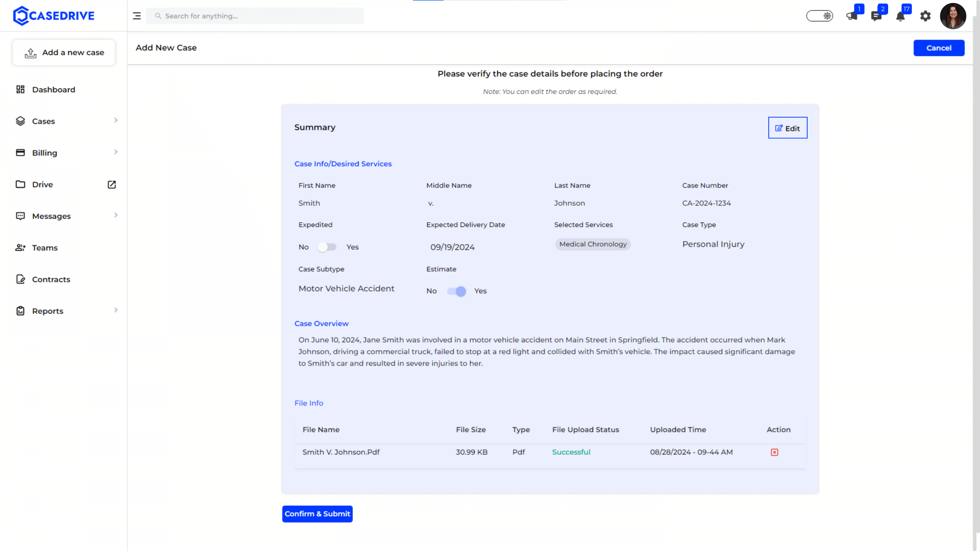This screenshot has width=980, height=551.
Task: Toggle the dark mode theme switch
Action: (819, 16)
